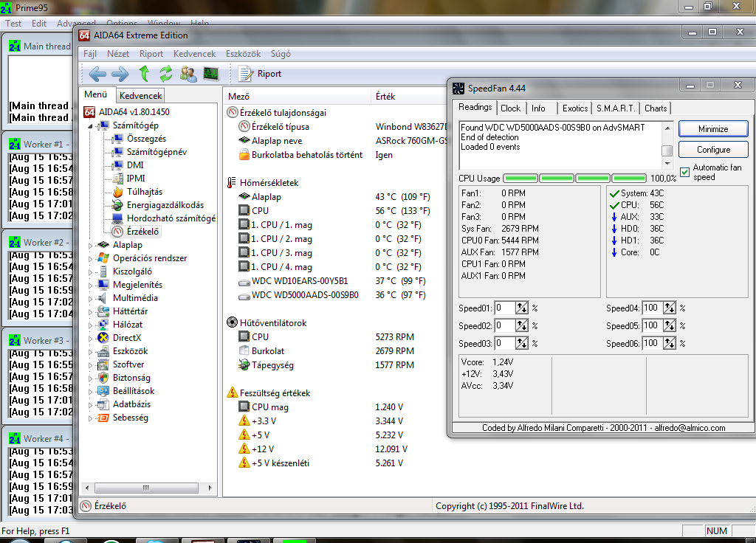Image resolution: width=756 pixels, height=543 pixels.
Task: Click the Szoftver tree icon
Action: pos(103,364)
